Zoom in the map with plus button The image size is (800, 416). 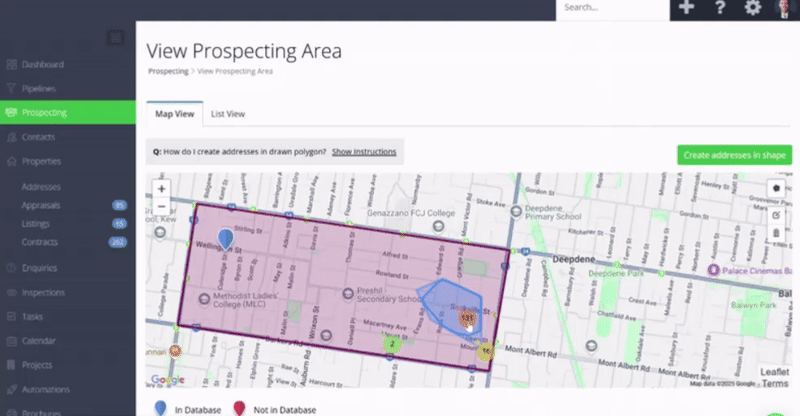(161, 188)
